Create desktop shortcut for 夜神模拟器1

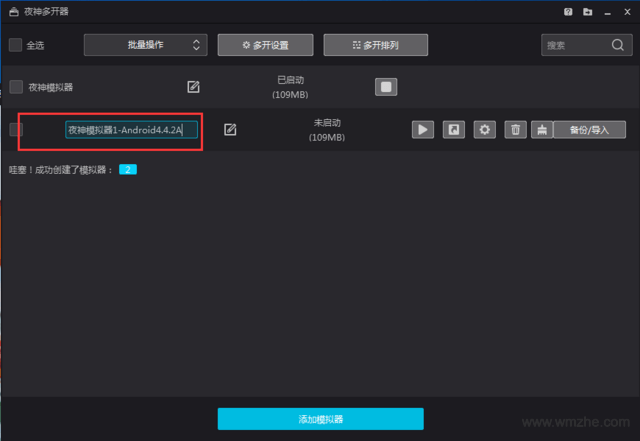point(454,129)
